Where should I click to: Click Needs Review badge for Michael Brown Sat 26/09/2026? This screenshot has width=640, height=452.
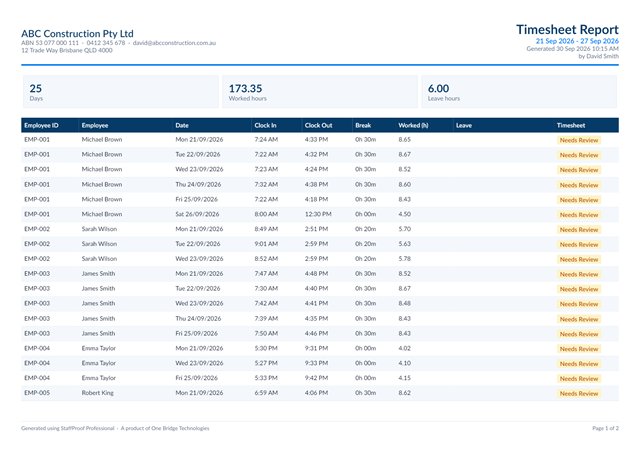click(x=579, y=215)
